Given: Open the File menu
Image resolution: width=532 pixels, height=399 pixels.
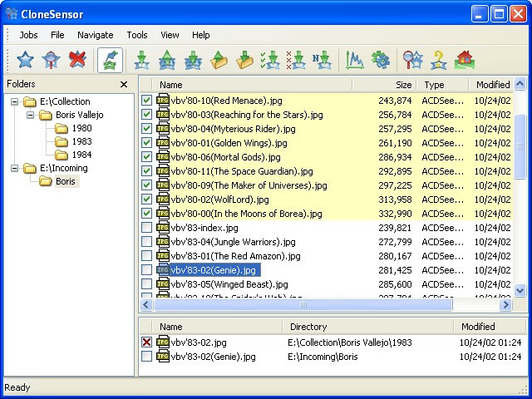Looking at the screenshot, I should click(x=57, y=35).
